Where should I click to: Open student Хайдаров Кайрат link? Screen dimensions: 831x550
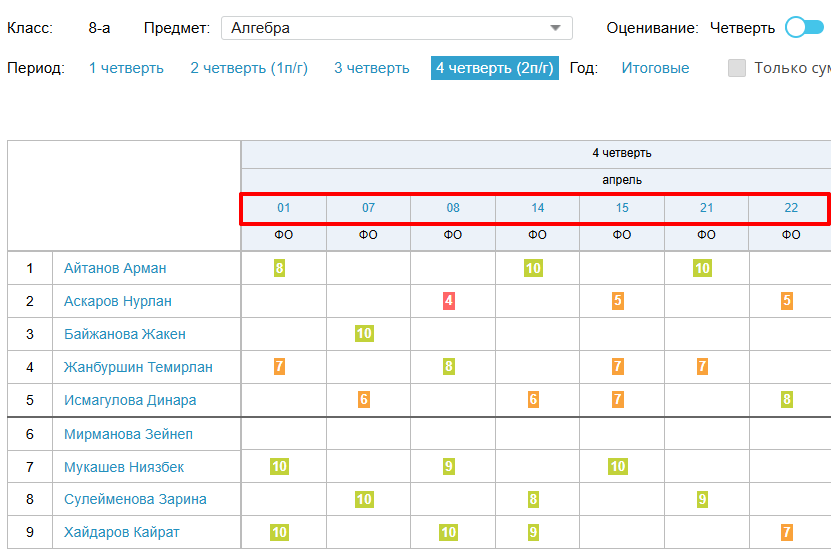pos(122,532)
